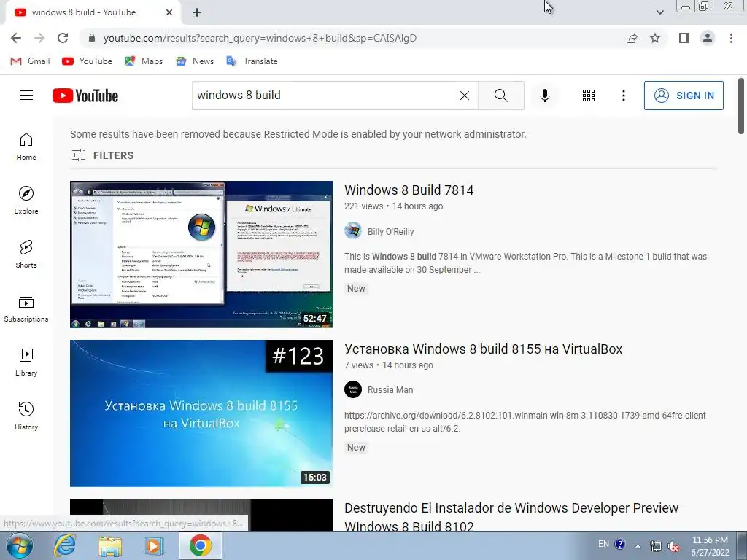This screenshot has width=747, height=560.
Task: Open the Windows Start button
Action: [20, 545]
